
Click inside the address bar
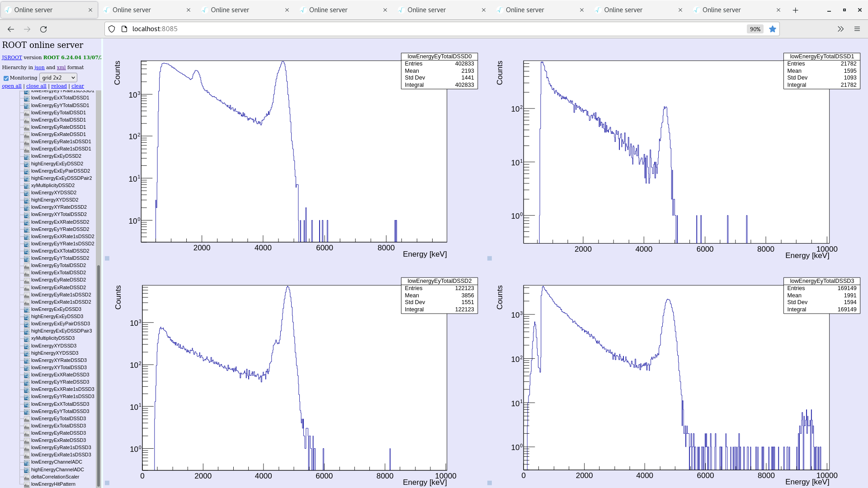coord(316,29)
